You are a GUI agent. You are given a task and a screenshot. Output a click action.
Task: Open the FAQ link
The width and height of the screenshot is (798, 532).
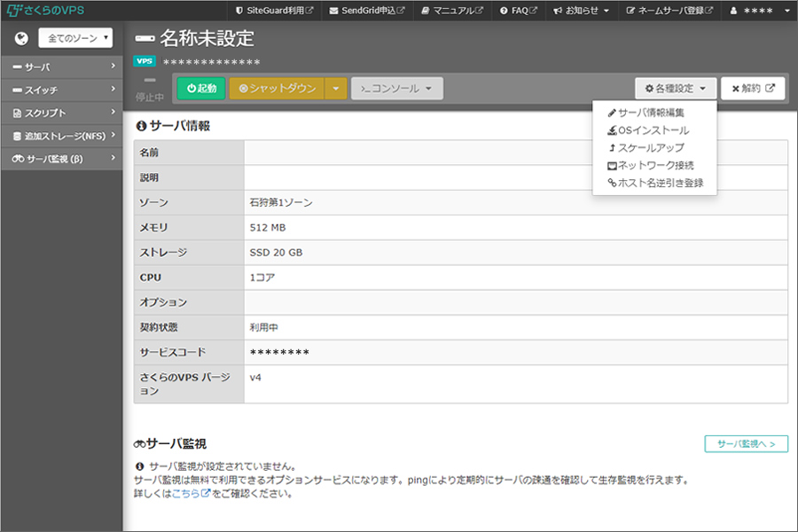(519, 11)
